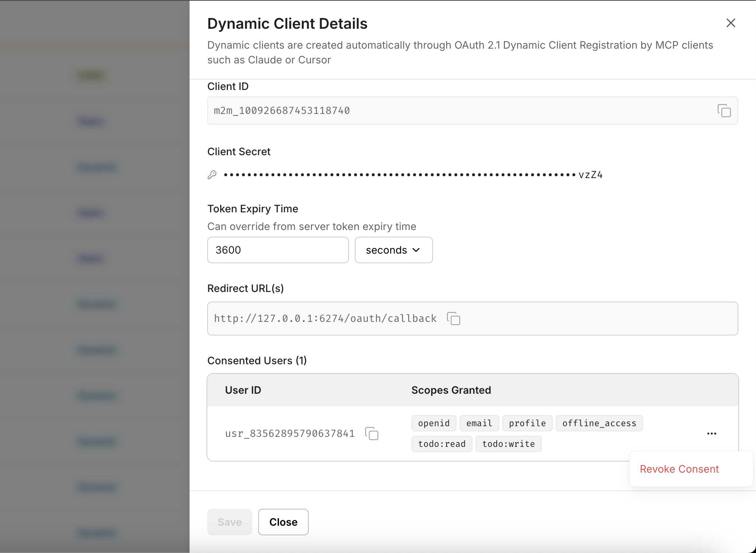
Task: Open the seconds unit dropdown
Action: tap(393, 250)
